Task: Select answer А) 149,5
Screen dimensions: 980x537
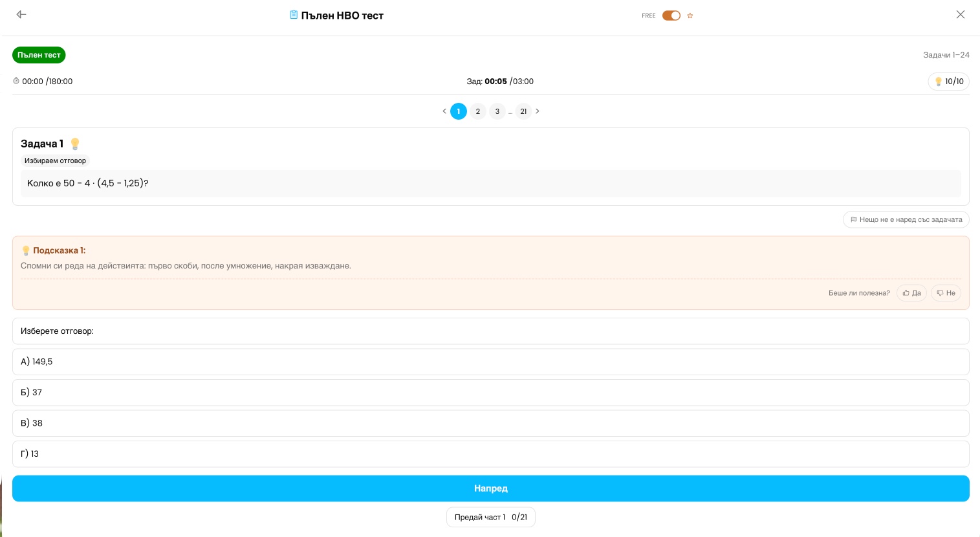Action: click(490, 362)
